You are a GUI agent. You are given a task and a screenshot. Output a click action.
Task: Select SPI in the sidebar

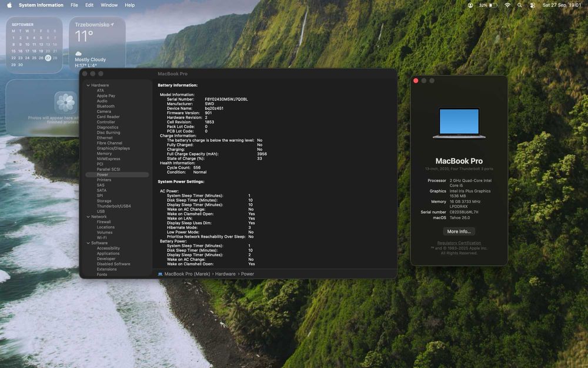tap(100, 195)
